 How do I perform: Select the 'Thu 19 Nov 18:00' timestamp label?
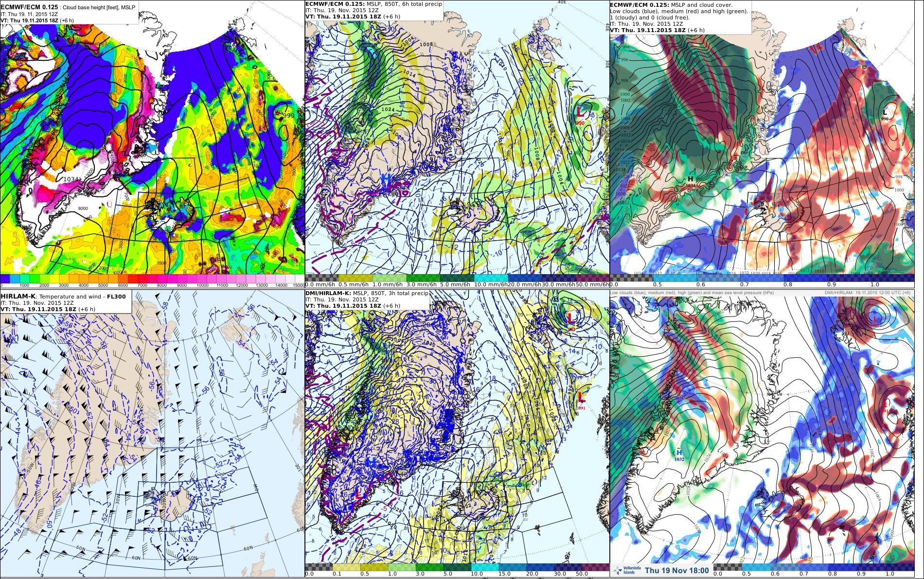tap(677, 570)
